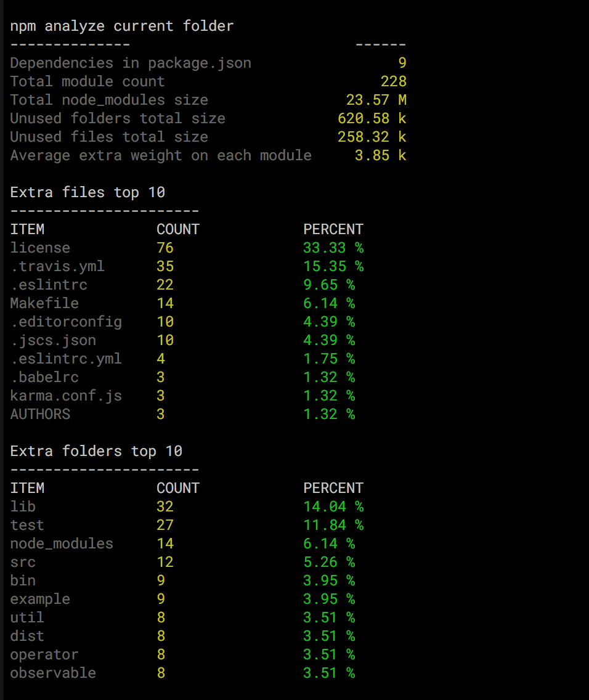Select the 9.65 % percentage
Image resolution: width=589 pixels, height=700 pixels.
(329, 285)
